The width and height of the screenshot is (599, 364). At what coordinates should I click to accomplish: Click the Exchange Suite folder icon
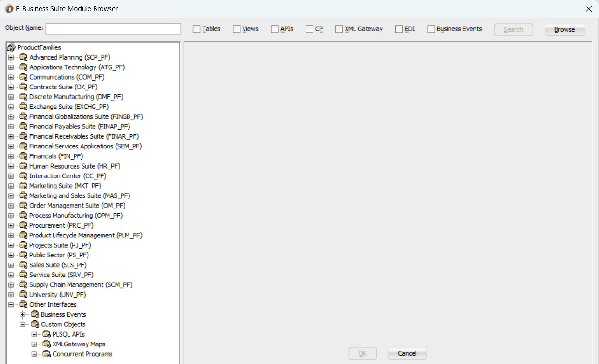pyautogui.click(x=23, y=107)
